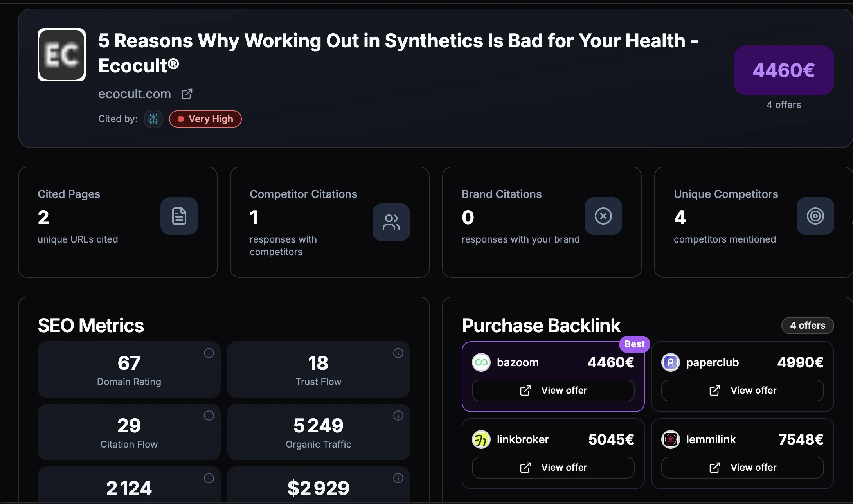Click the 4460€ price badge
The width and height of the screenshot is (853, 504).
click(x=783, y=70)
